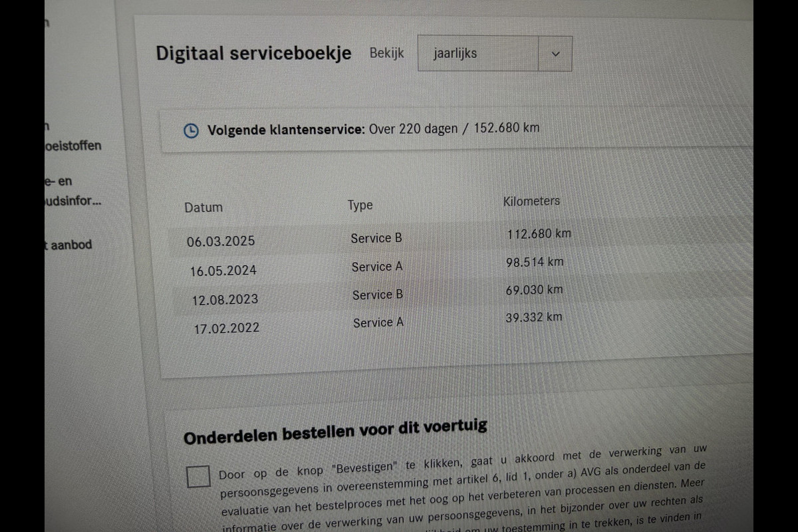The image size is (798, 532).
Task: Click 'Service A' in the 16.05.2024 row
Action: [x=377, y=267]
